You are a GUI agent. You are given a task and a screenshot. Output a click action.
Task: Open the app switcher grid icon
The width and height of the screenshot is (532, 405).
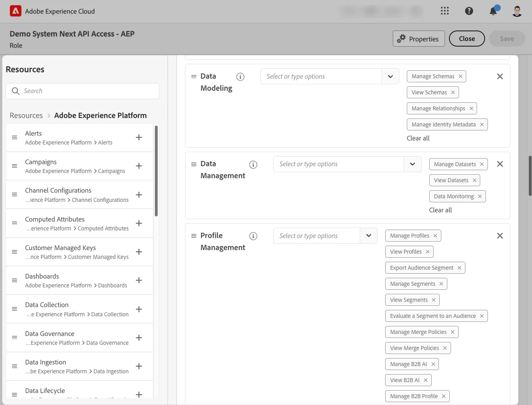(445, 11)
